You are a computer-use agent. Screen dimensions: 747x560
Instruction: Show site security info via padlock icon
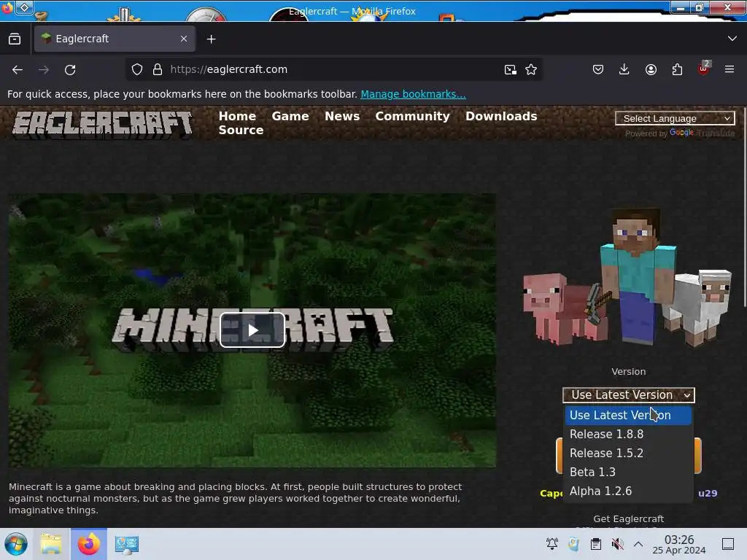[x=158, y=69]
